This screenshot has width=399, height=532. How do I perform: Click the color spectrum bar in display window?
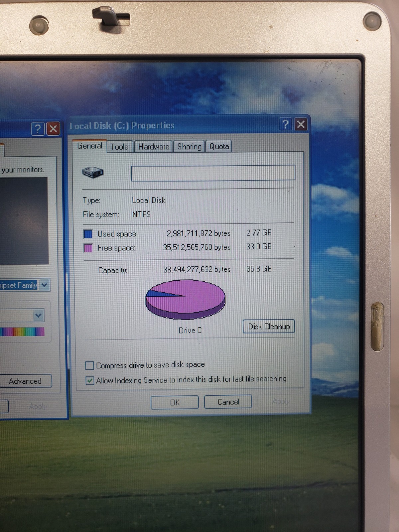(x=22, y=332)
